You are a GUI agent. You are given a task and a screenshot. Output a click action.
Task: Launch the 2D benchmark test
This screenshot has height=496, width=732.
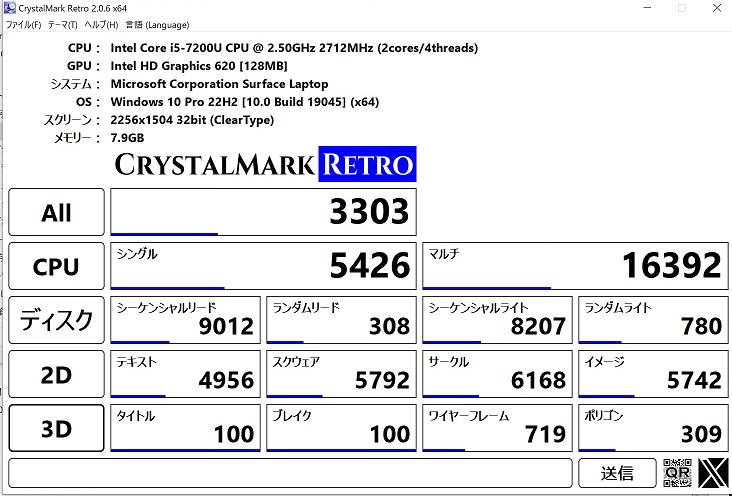pos(56,374)
